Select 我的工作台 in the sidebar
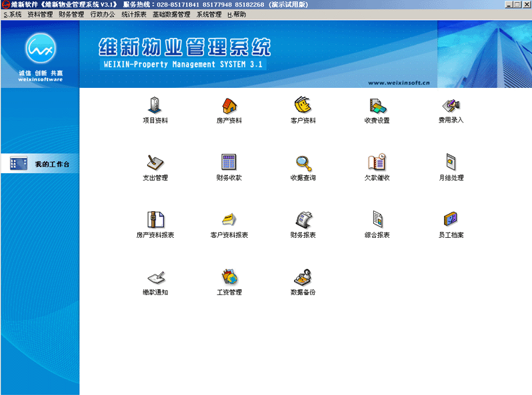This screenshot has width=532, height=395. pyautogui.click(x=40, y=164)
